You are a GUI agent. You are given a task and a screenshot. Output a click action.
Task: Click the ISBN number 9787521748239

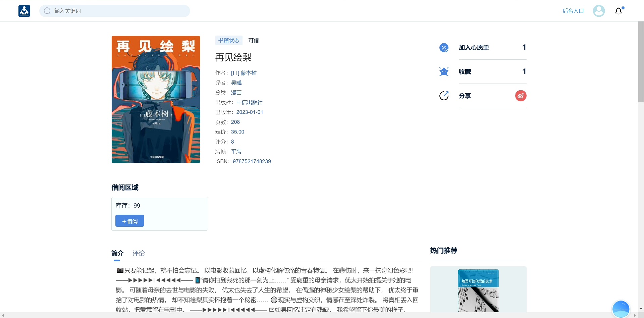coord(252,161)
